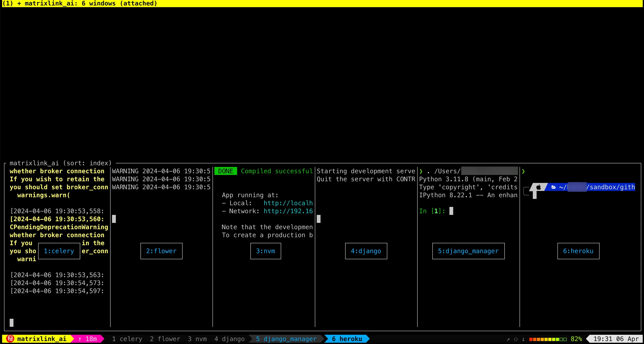Select the 3 nvm window tab
The image size is (644, 344).
coord(197,339)
